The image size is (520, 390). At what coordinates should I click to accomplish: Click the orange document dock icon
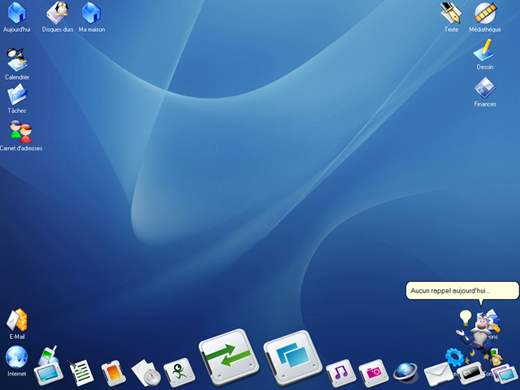tap(113, 373)
